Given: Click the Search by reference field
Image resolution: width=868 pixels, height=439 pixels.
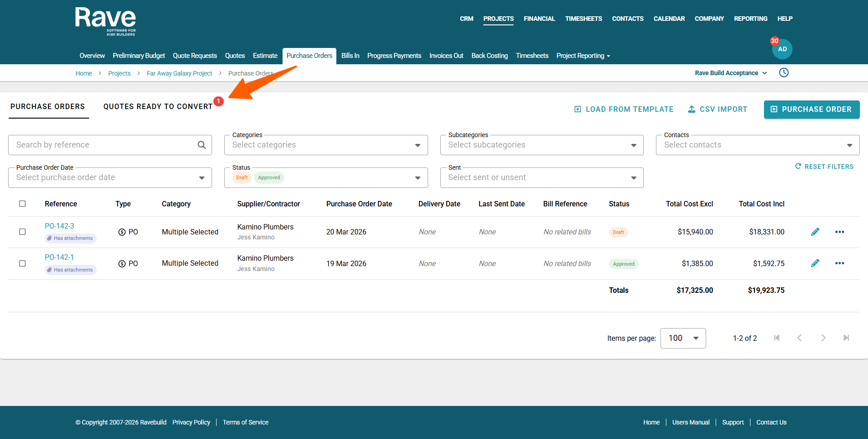Looking at the screenshot, I should click(104, 145).
